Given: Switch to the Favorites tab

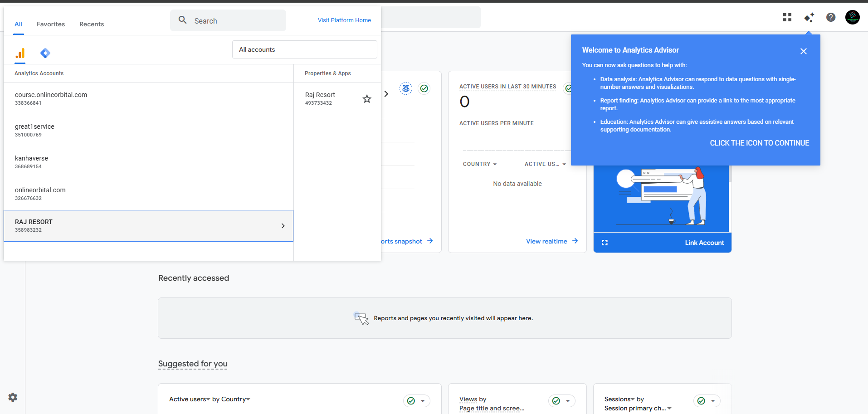Looking at the screenshot, I should tap(51, 24).
